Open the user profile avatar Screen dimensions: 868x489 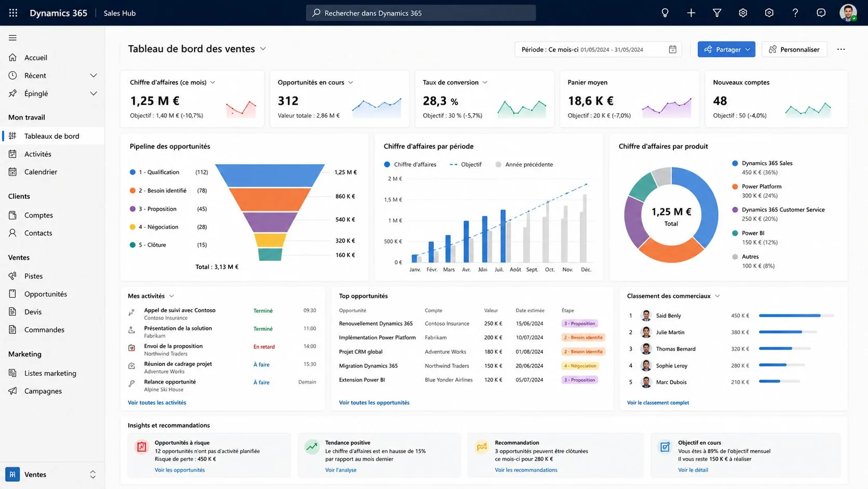(x=848, y=12)
